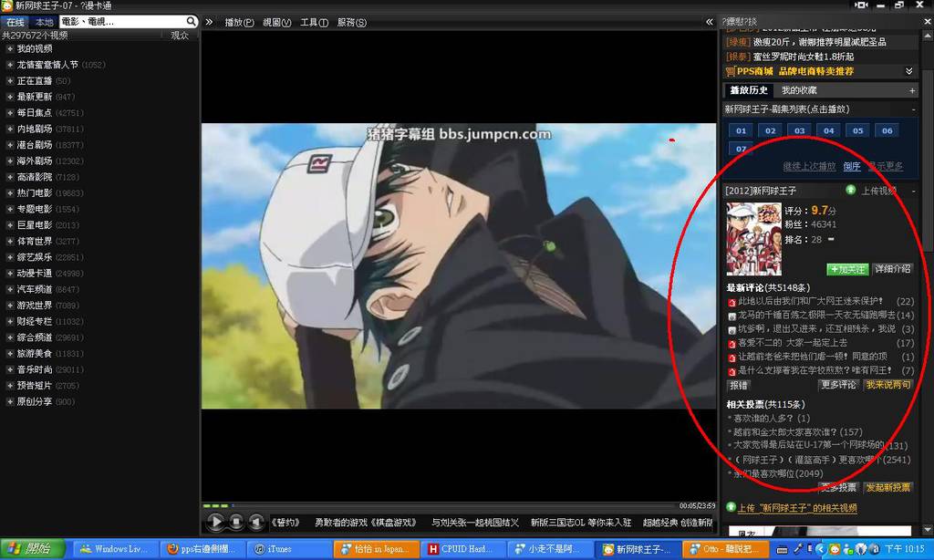The image size is (934, 560).
Task: Click the volume speaker icon
Action: point(256,522)
